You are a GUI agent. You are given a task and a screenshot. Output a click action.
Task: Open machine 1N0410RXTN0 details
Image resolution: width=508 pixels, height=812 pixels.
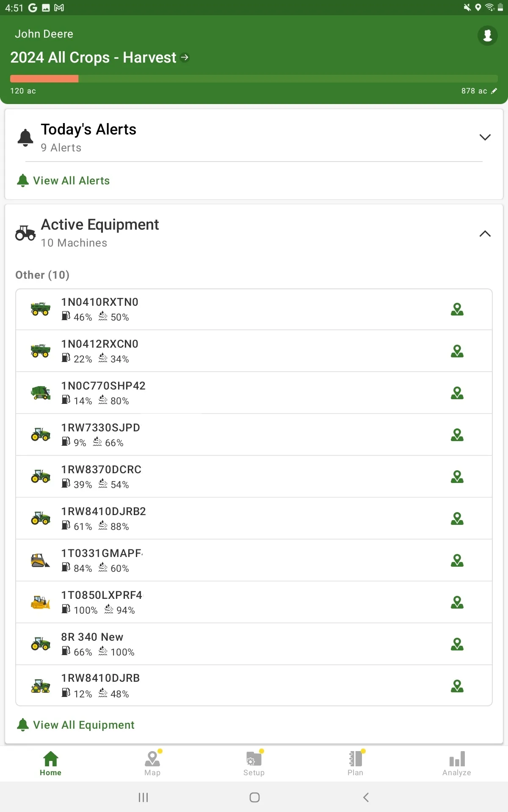point(254,310)
